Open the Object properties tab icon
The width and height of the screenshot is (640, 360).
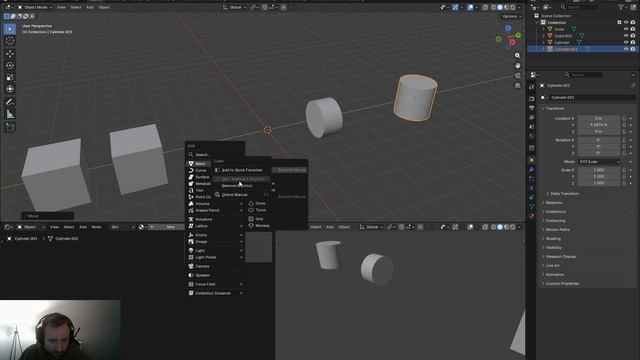(x=531, y=160)
